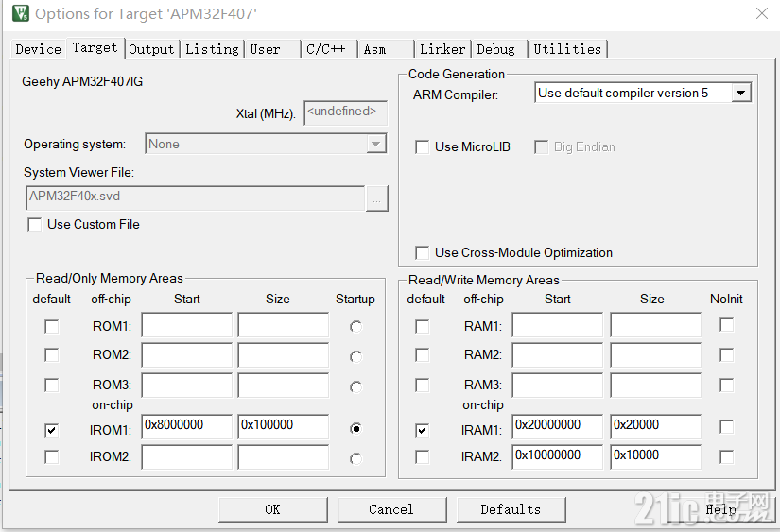Click the IRAM2 Start field 0x10000000

[x=558, y=457]
